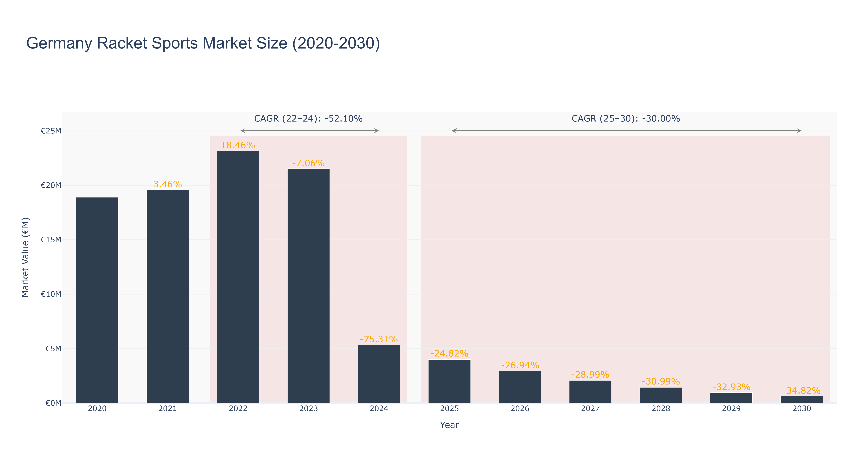This screenshot has height=465, width=868.
Task: Click the €5M y-axis tick label
Action: coord(53,348)
